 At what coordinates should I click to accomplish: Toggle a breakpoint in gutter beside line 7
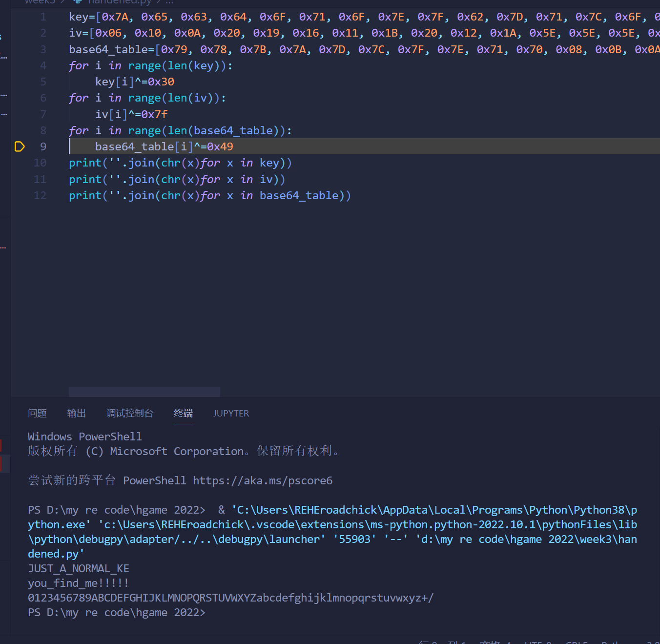coord(20,114)
